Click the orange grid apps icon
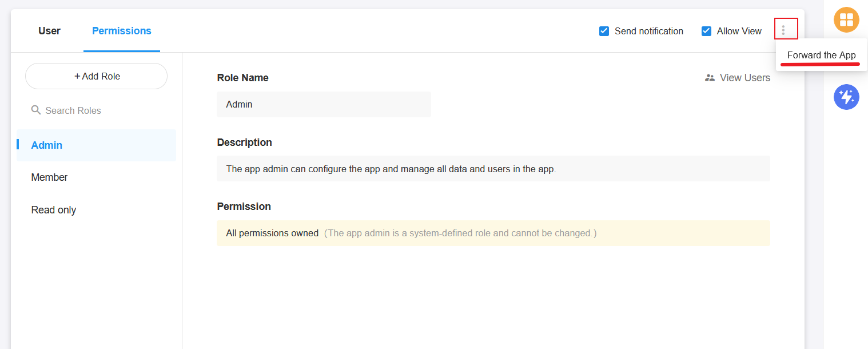 (846, 20)
